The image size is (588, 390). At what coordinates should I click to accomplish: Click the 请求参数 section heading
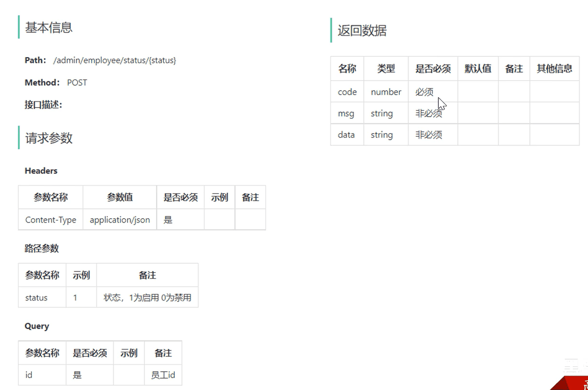pyautogui.click(x=49, y=138)
